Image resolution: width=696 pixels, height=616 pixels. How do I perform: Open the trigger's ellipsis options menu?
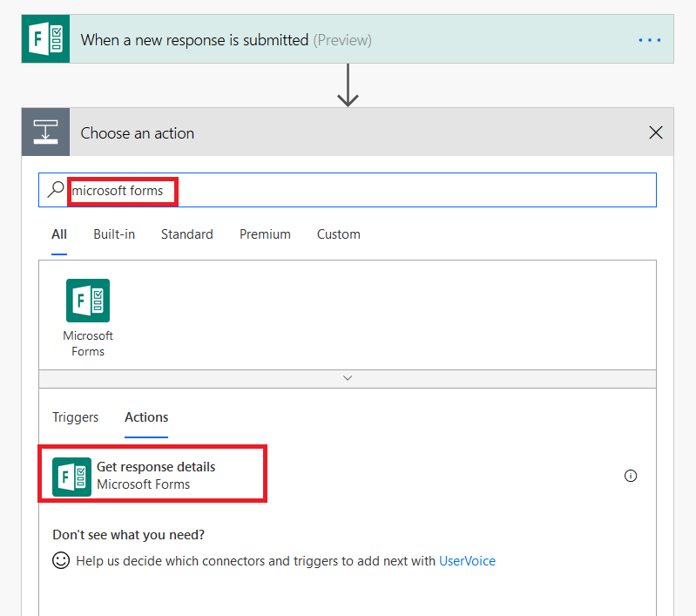pyautogui.click(x=649, y=40)
